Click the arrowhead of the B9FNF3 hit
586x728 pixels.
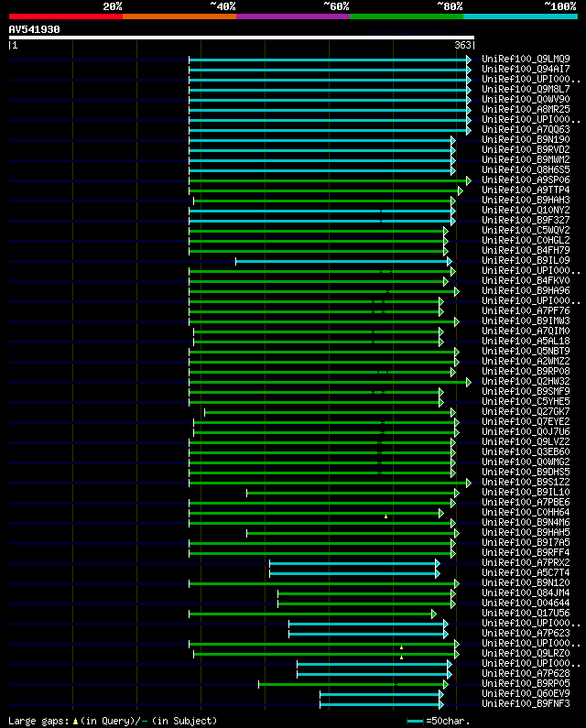tap(441, 705)
